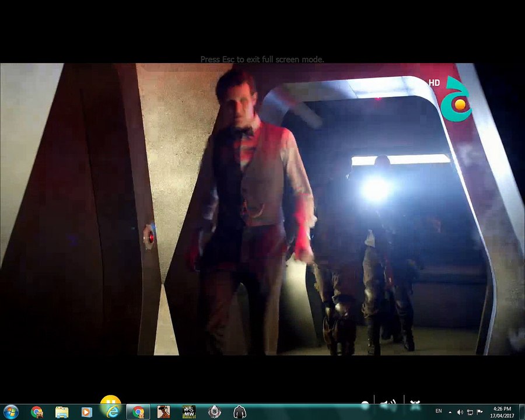Image resolution: width=525 pixels, height=420 pixels.
Task: Exit fullscreen using player's collapse icon
Action: [415, 403]
